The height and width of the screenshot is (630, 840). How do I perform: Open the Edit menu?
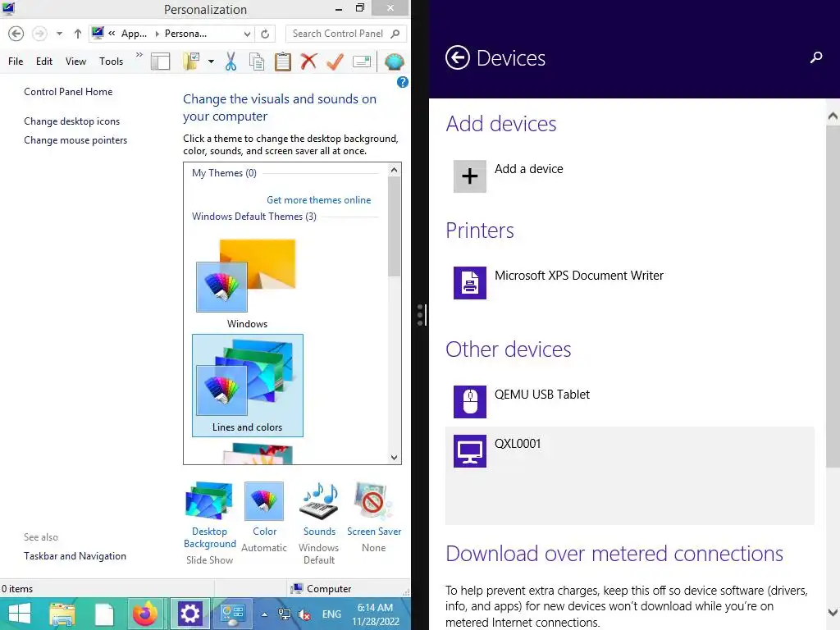pos(44,62)
